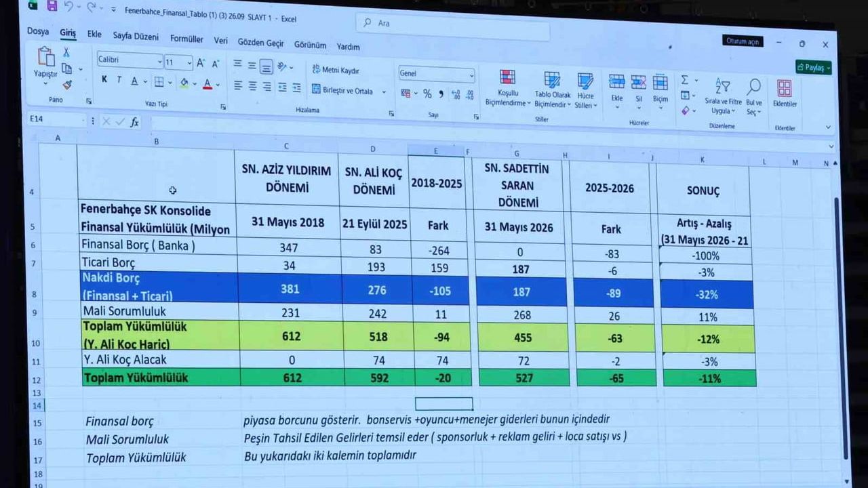Click the Sil (Delete cells) icon

(x=638, y=83)
